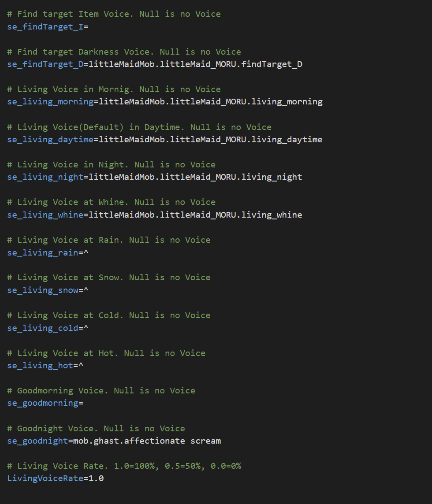Click the se_living_cold key
This screenshot has width=432, height=504.
point(43,328)
